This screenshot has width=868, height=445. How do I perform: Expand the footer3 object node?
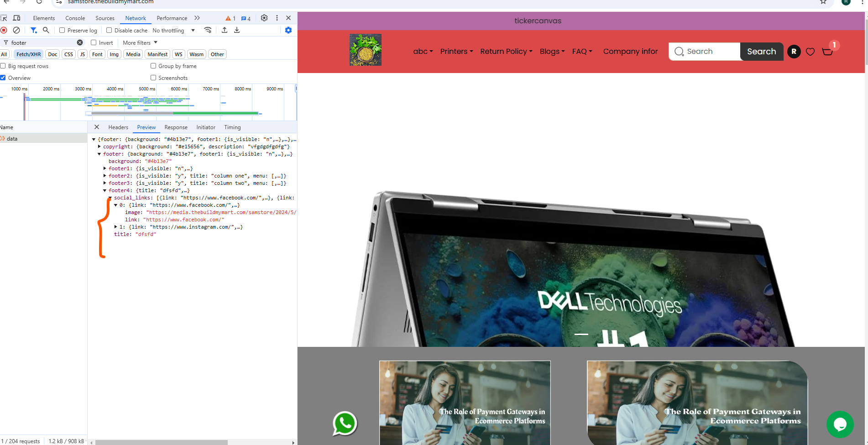[x=105, y=183]
